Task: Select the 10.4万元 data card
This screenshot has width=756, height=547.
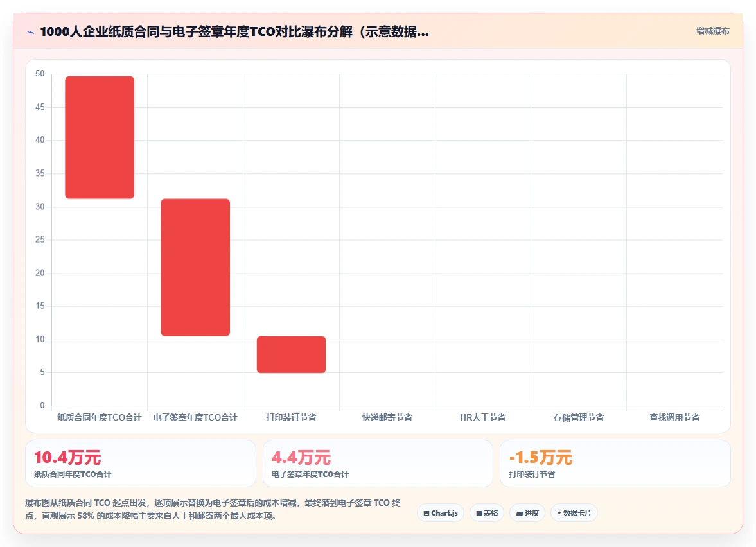Action: click(x=140, y=464)
